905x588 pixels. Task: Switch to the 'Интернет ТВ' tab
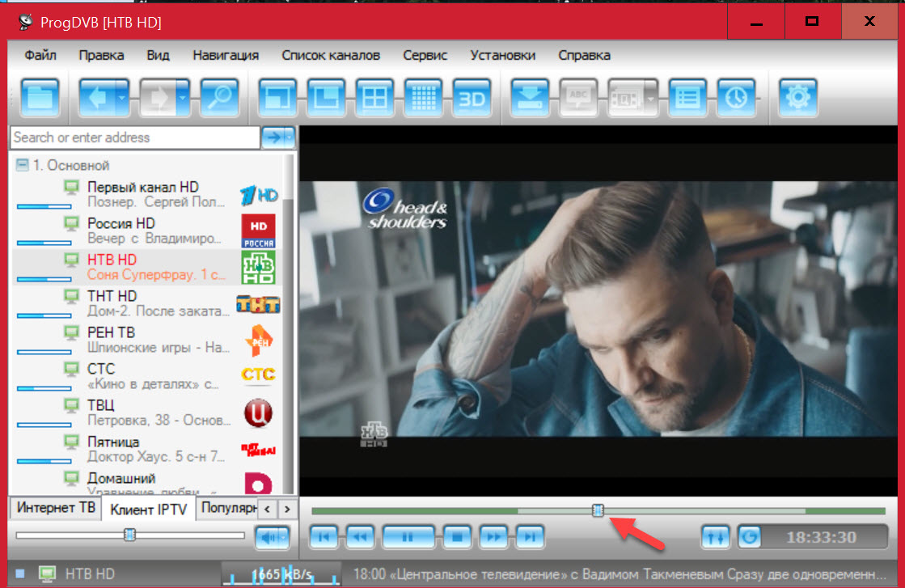[x=55, y=508]
